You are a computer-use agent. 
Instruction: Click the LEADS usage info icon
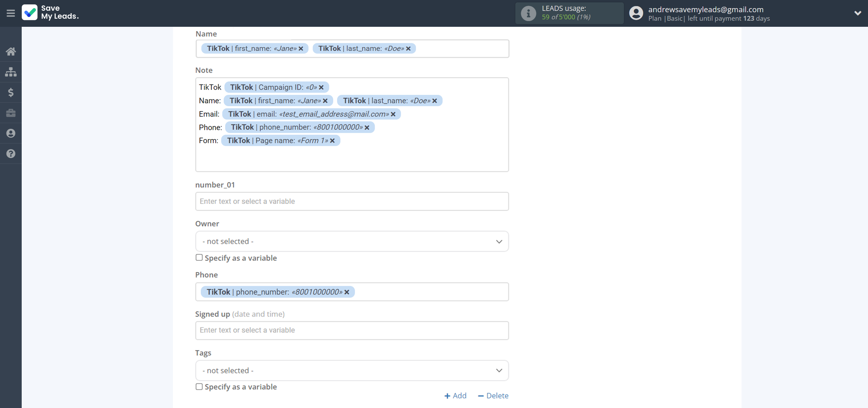[528, 13]
